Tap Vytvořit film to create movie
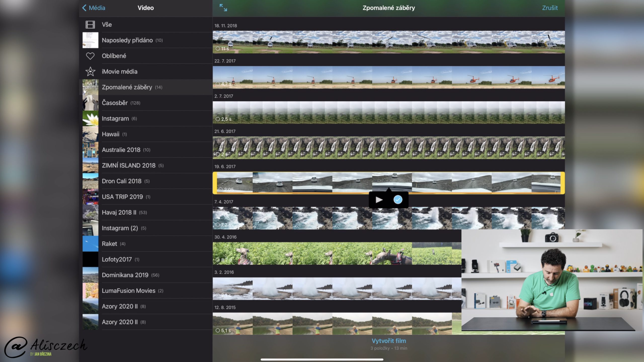644x362 pixels. coord(389,341)
